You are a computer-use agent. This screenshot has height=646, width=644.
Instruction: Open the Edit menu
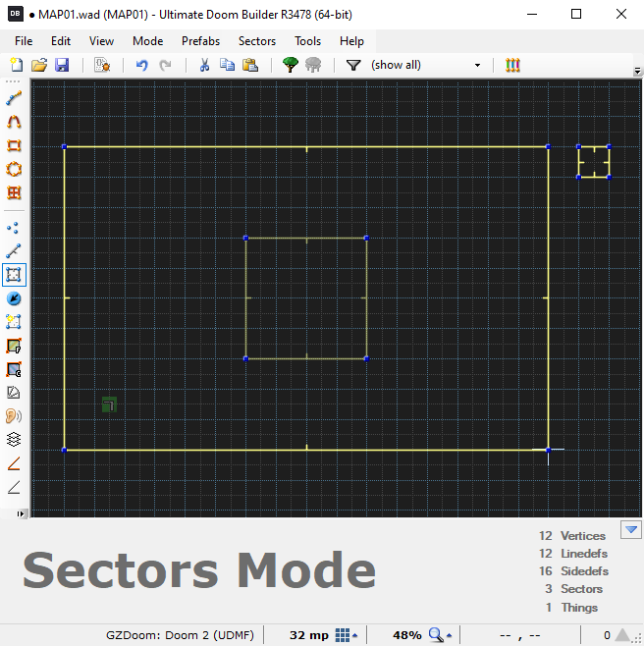tap(61, 41)
